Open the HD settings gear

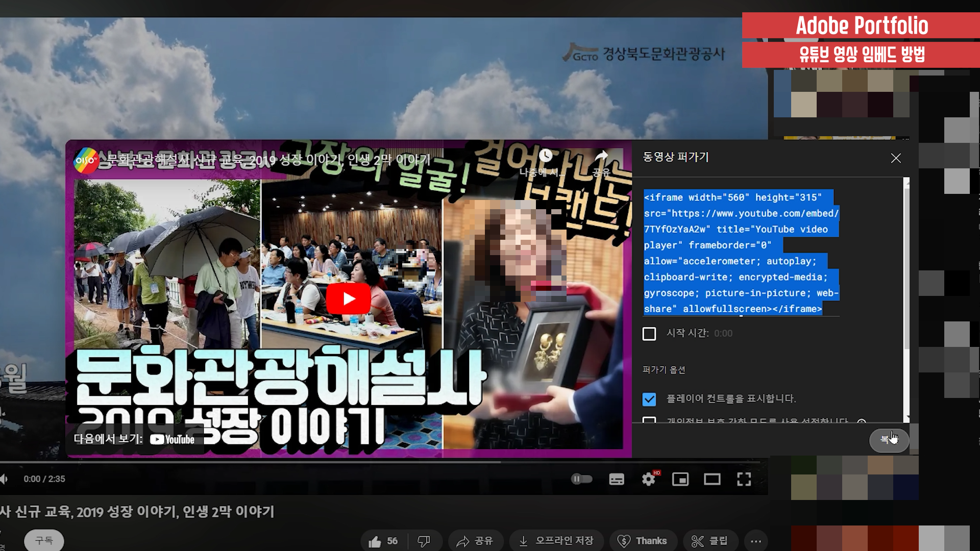(649, 479)
